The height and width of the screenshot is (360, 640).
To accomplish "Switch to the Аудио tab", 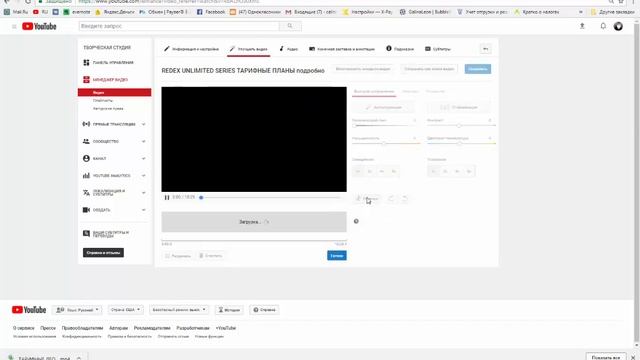I will [x=289, y=49].
